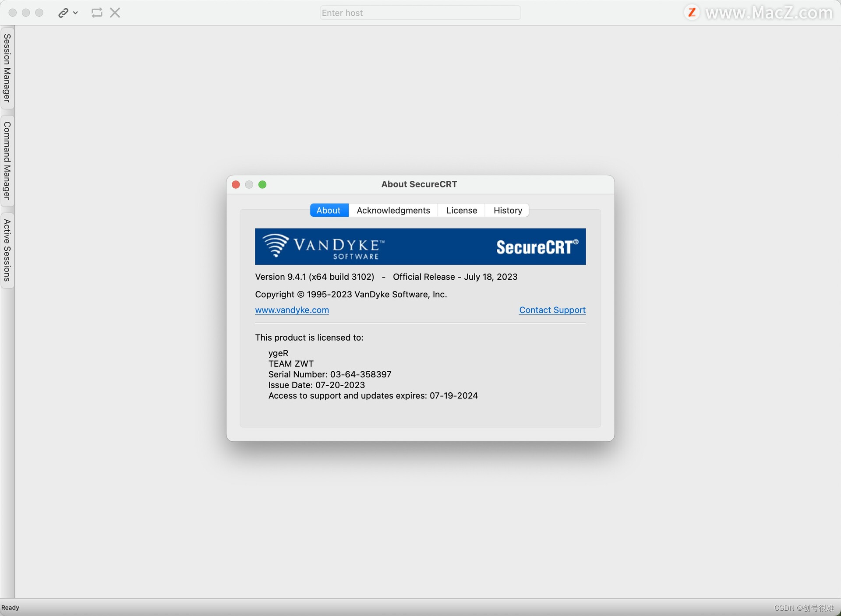This screenshot has height=616, width=841.
Task: Select the About tab in dialog
Action: 329,210
